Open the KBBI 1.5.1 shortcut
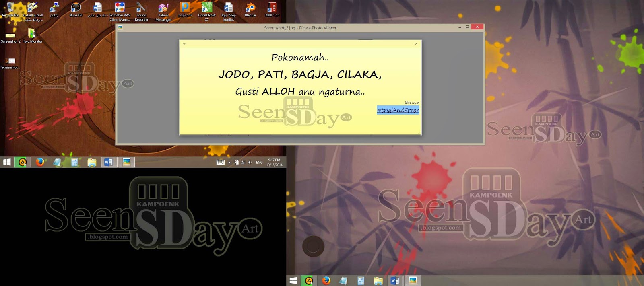Image resolution: width=644 pixels, height=286 pixels. [x=272, y=10]
